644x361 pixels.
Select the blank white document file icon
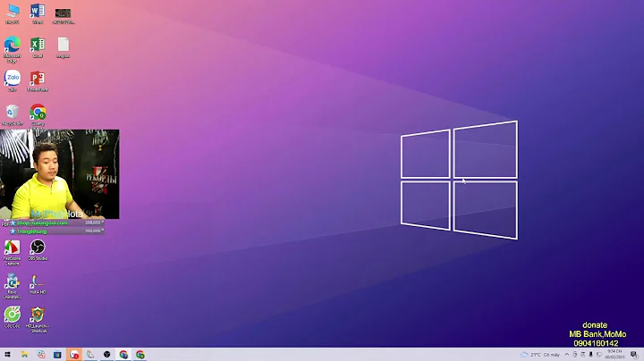point(64,47)
